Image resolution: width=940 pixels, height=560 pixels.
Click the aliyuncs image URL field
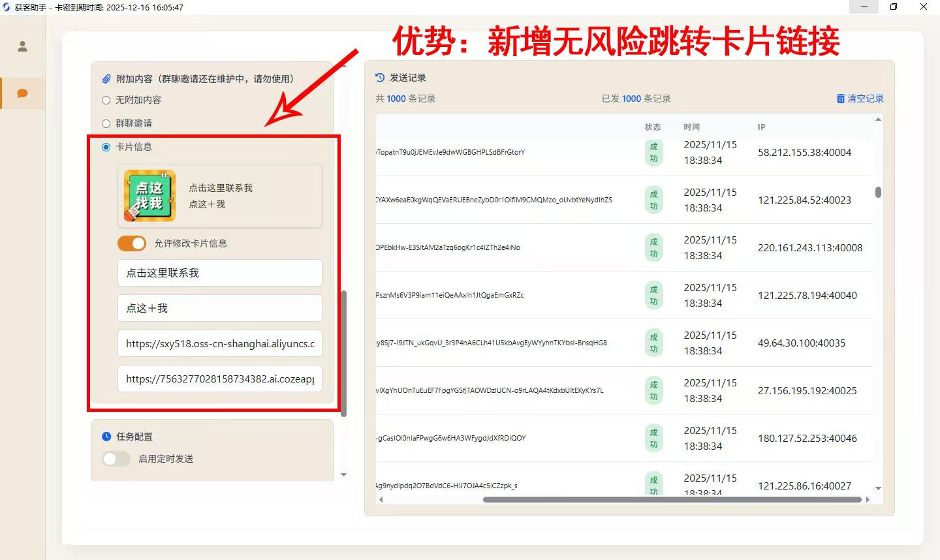[220, 343]
